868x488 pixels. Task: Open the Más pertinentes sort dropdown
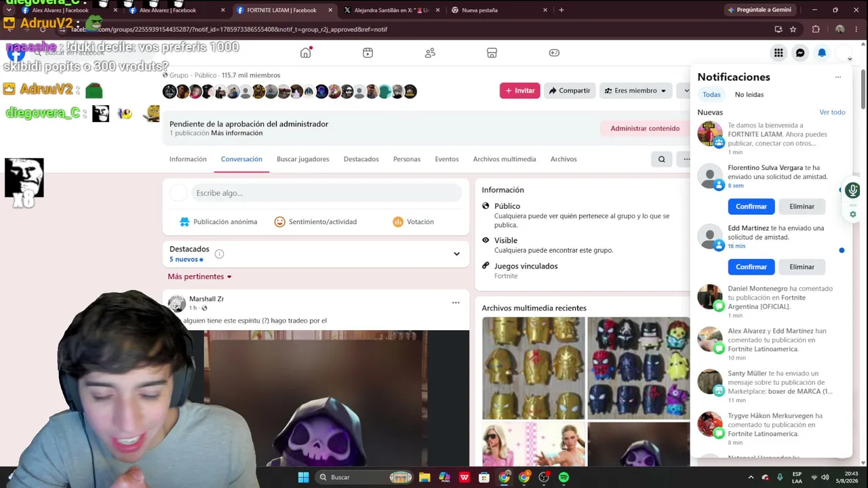click(x=200, y=277)
